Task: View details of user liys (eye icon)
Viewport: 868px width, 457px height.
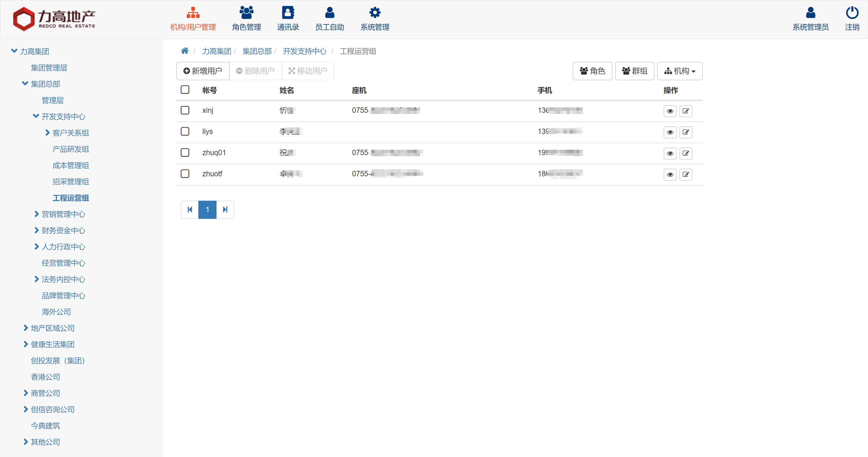Action: (670, 132)
